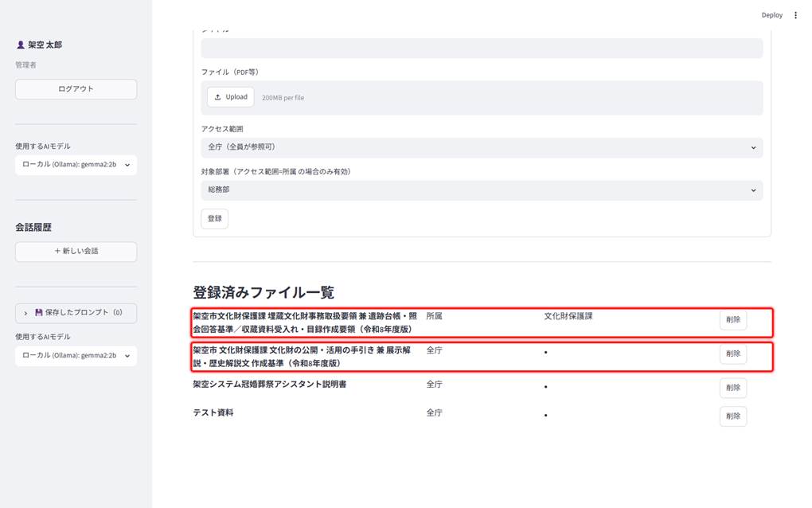
Task: Delete the 架空システム冠婚葬祭アシスタント説明書 row
Action: (732, 387)
